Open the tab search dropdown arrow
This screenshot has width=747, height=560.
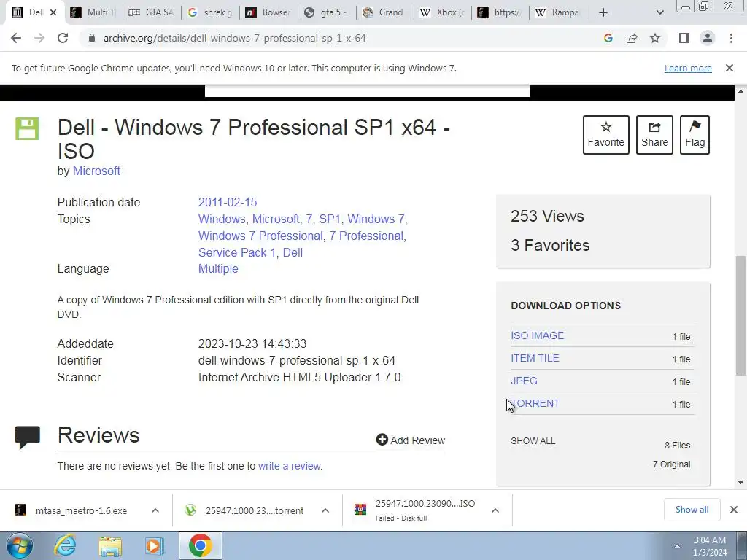click(659, 12)
